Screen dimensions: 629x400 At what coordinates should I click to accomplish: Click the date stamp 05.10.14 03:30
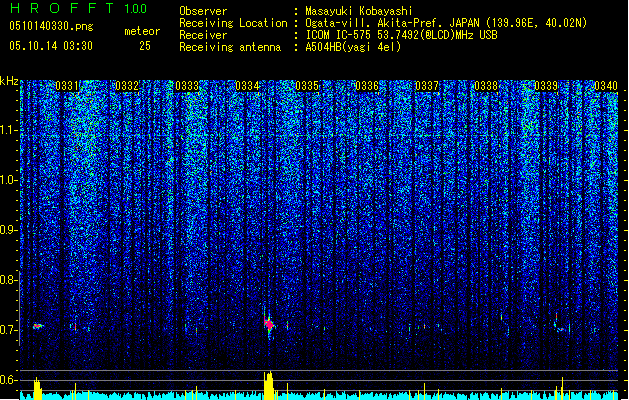[51, 46]
